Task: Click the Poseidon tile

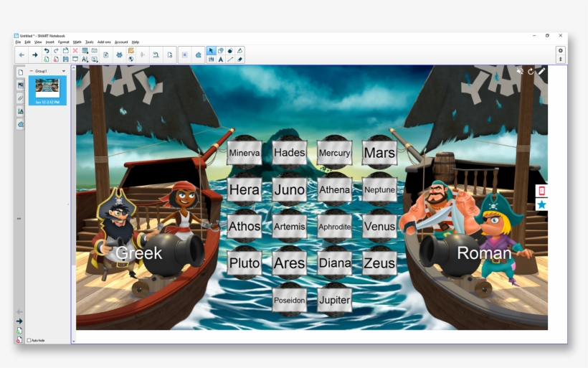Action: pyautogui.click(x=290, y=300)
